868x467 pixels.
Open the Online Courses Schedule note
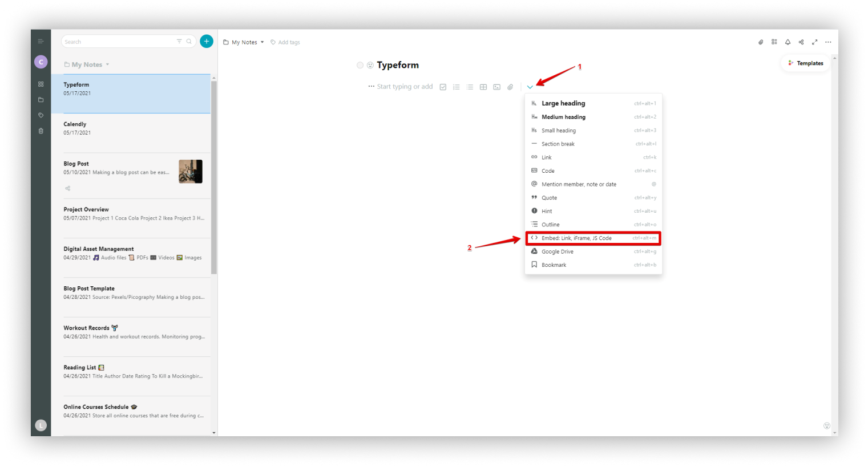click(131, 416)
